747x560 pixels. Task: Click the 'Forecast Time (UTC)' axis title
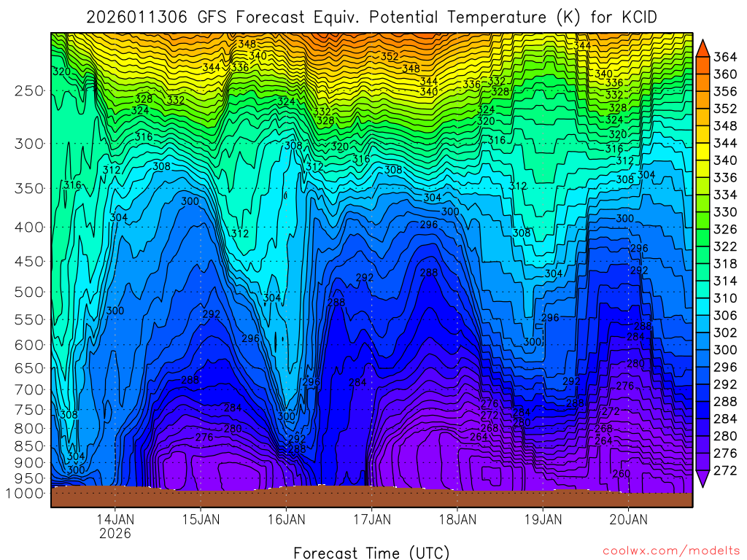click(371, 553)
